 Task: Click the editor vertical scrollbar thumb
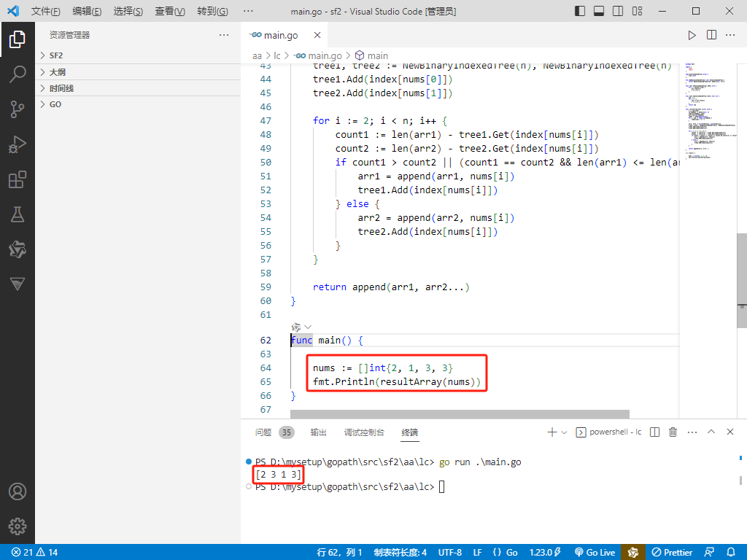click(x=742, y=281)
